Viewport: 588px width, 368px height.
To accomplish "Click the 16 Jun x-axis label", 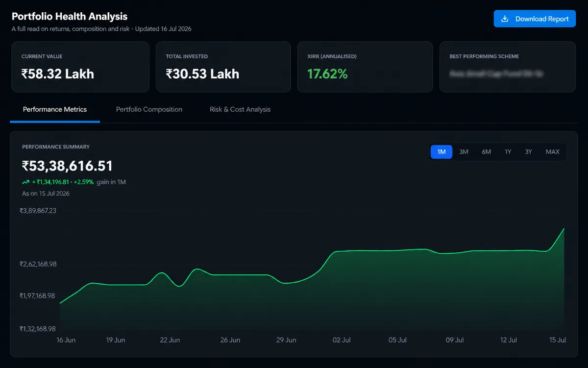I will [x=66, y=340].
